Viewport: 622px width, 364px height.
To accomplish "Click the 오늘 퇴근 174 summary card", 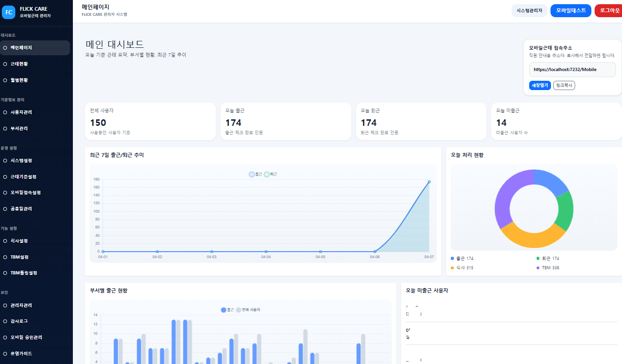I will (x=421, y=122).
